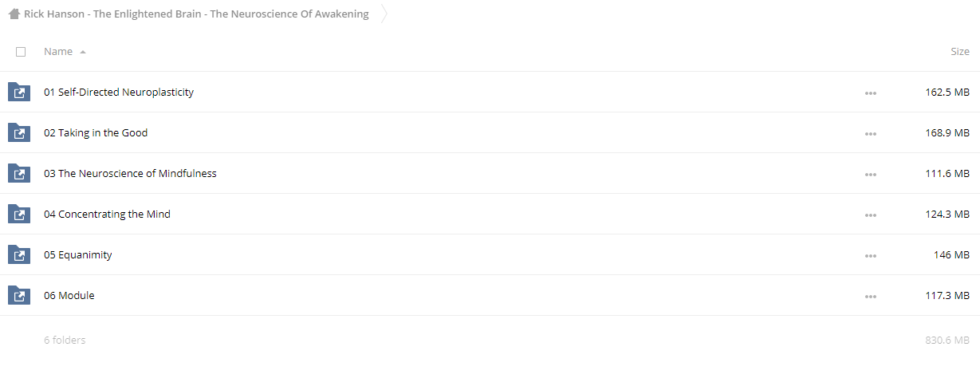The height and width of the screenshot is (382, 980).
Task: Show options menu for 05 Equanimity
Action: [870, 256]
